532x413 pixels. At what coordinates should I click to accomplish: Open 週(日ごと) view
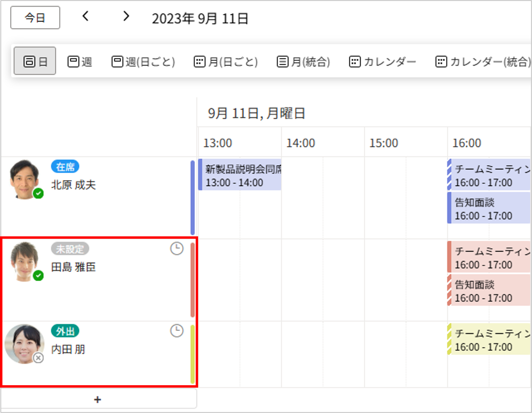pos(143,61)
